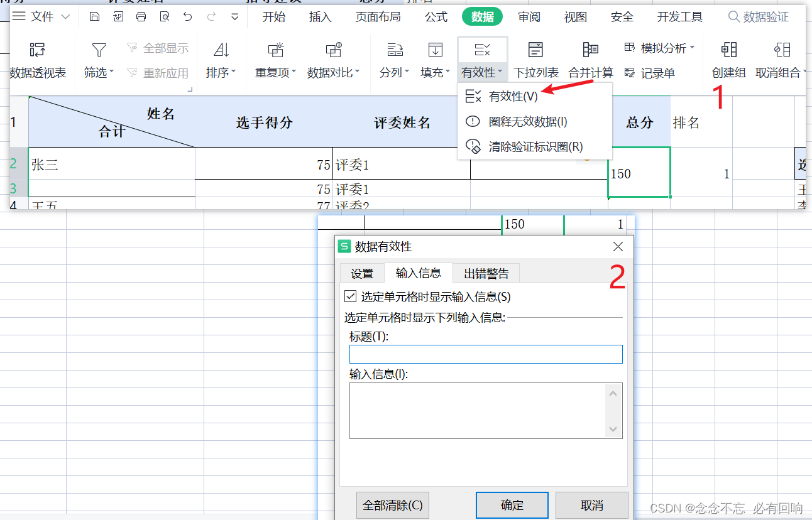Expand the quick access toolbar dropdown
The image size is (812, 520).
234,17
